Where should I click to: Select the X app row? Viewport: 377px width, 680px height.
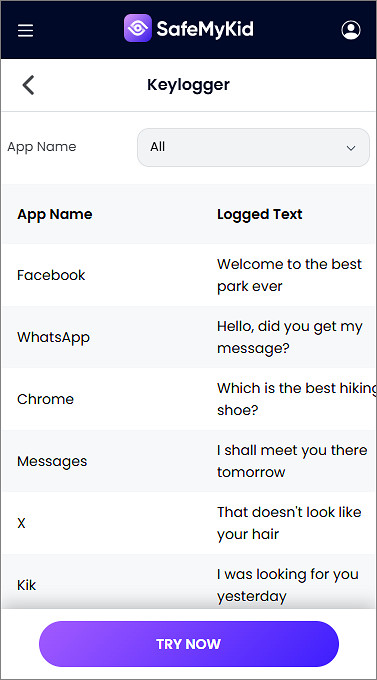coord(189,523)
